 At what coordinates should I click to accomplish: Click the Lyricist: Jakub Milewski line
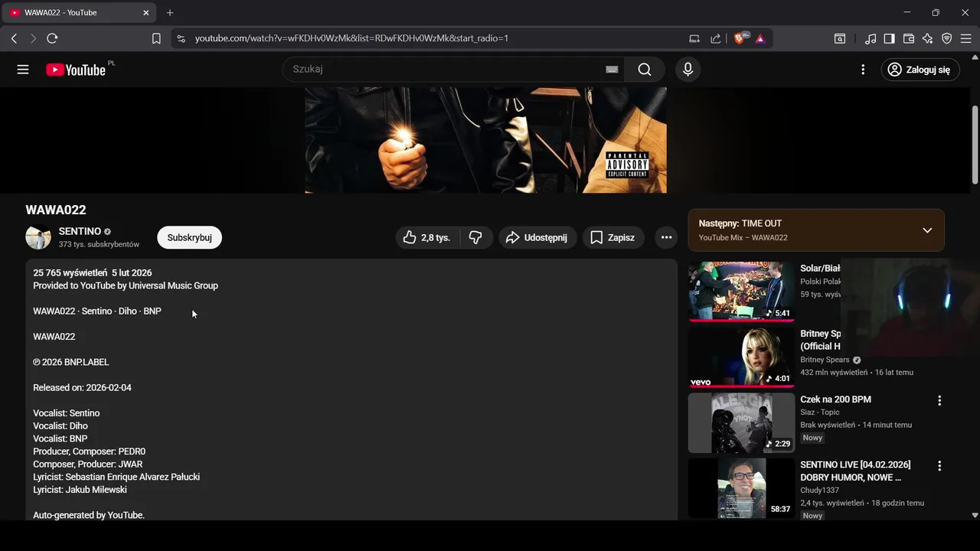80,490
